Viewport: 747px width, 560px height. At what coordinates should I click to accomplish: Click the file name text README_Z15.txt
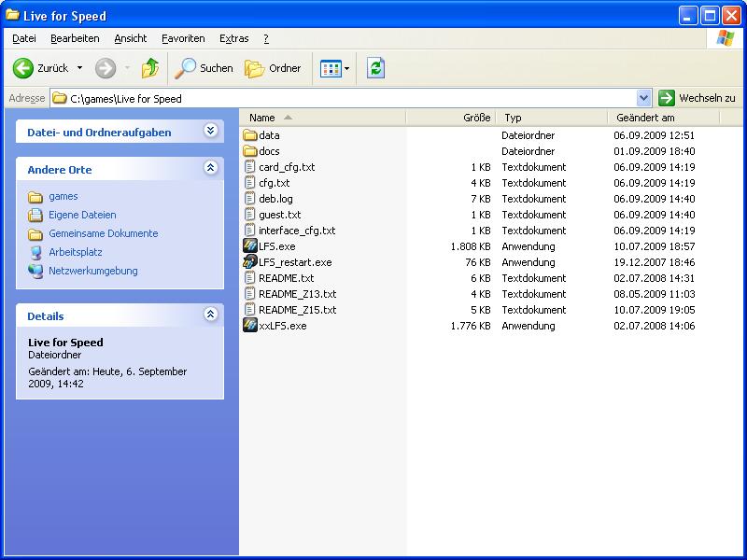(x=298, y=310)
